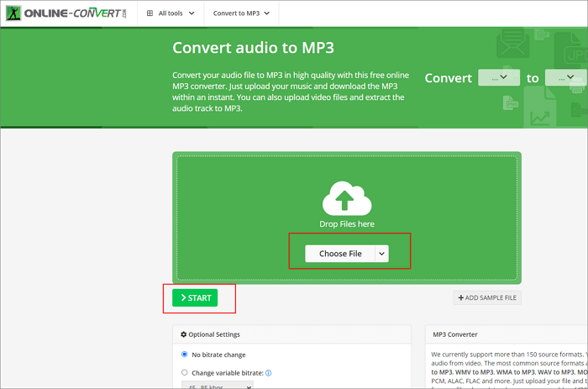Click the Choose File button
Screen dimensions: 588x389
point(339,254)
